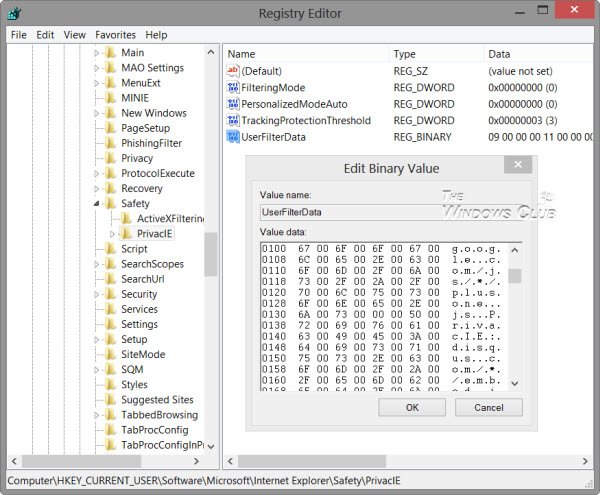Click the value data scrollbar thumb

515,276
